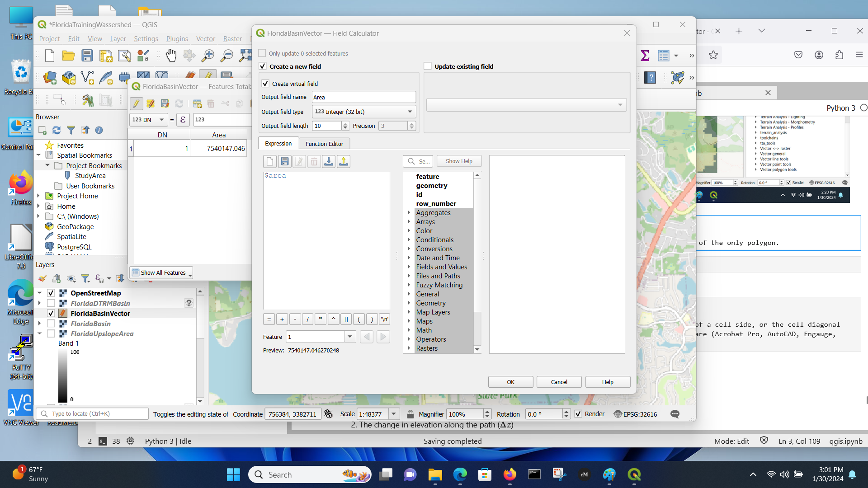Expand the Math function group
The width and height of the screenshot is (868, 488).
point(409,330)
